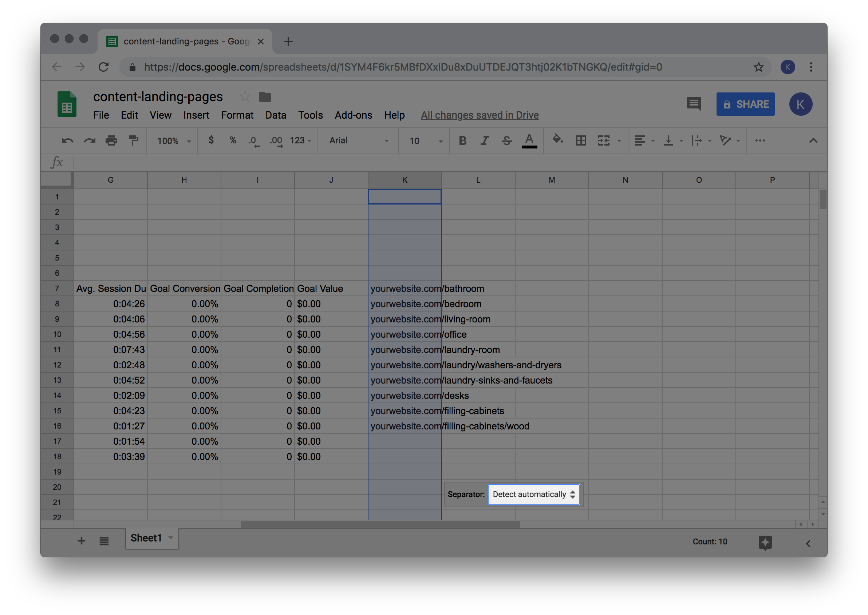Open the text wrapping dropdown

(x=701, y=141)
